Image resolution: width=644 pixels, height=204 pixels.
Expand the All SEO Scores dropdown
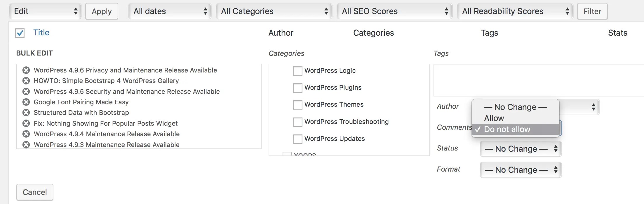(394, 11)
